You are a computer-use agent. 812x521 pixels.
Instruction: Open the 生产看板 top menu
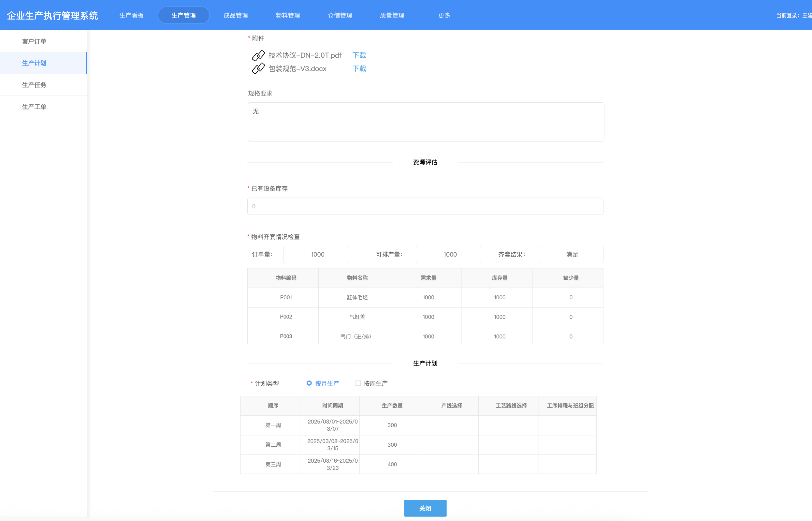click(132, 16)
